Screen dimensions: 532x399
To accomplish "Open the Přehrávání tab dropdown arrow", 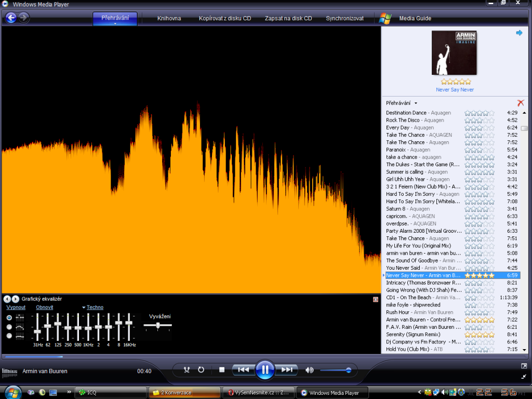I will (x=115, y=24).
